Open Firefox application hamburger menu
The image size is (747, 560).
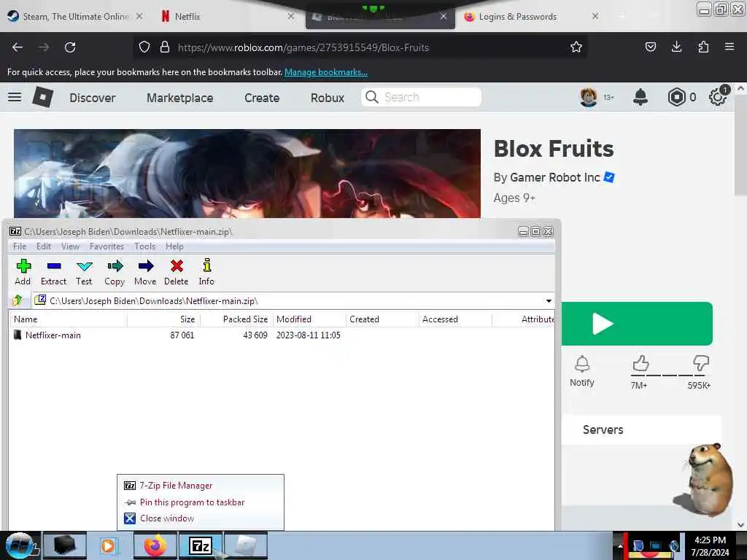click(729, 47)
